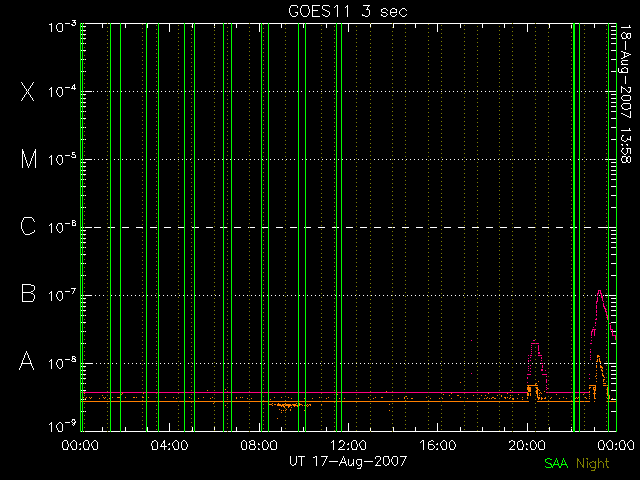Select the X flare class label
The width and height of the screenshot is (640, 480).
(x=27, y=91)
